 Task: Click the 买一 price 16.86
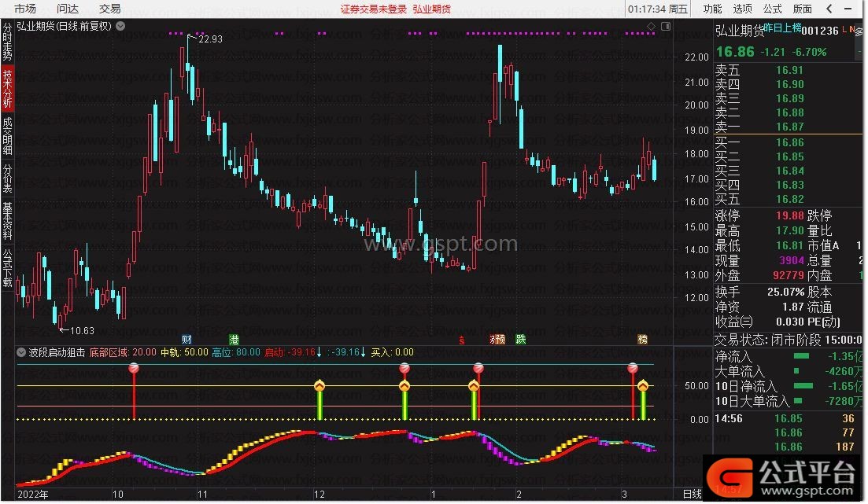[789, 143]
